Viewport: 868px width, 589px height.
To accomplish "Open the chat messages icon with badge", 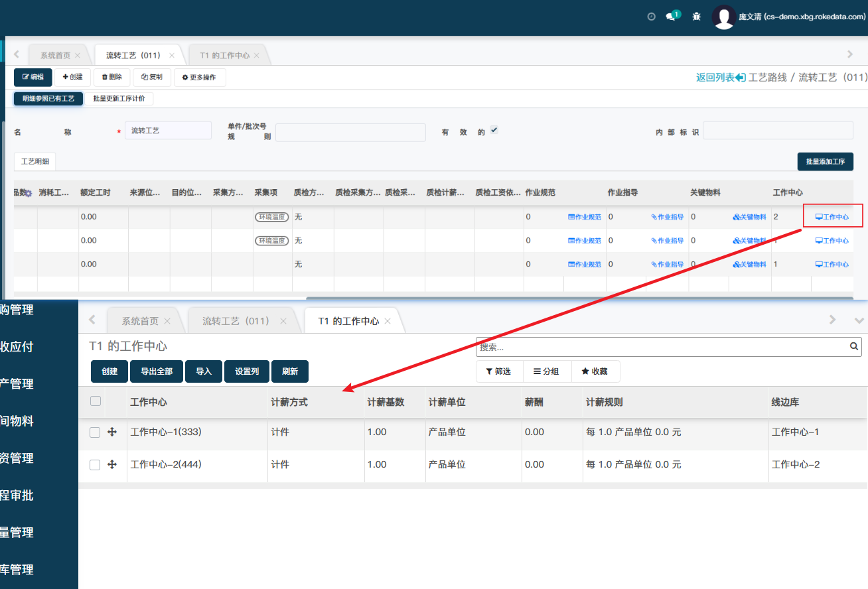I will [671, 17].
